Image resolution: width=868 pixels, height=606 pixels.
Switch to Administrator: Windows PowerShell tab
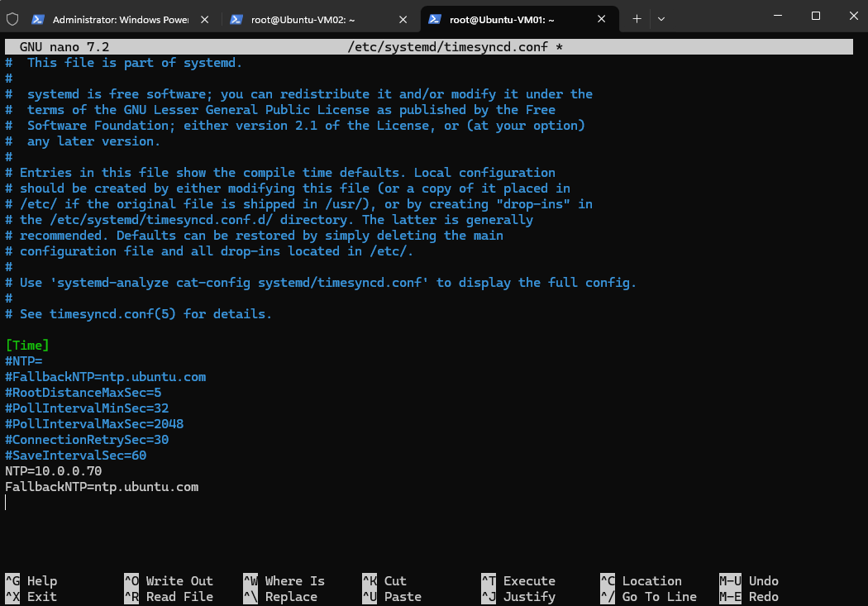tap(120, 19)
